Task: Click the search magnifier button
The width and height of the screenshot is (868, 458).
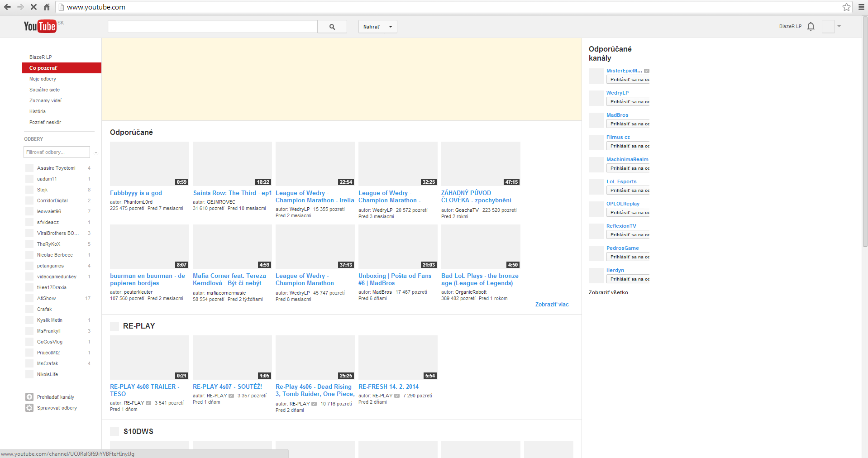Action: [x=332, y=27]
